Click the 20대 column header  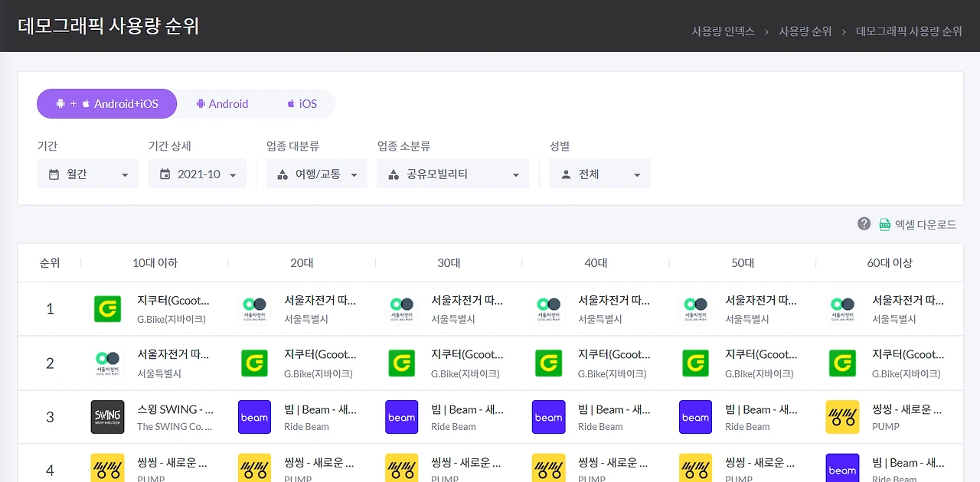coord(302,263)
